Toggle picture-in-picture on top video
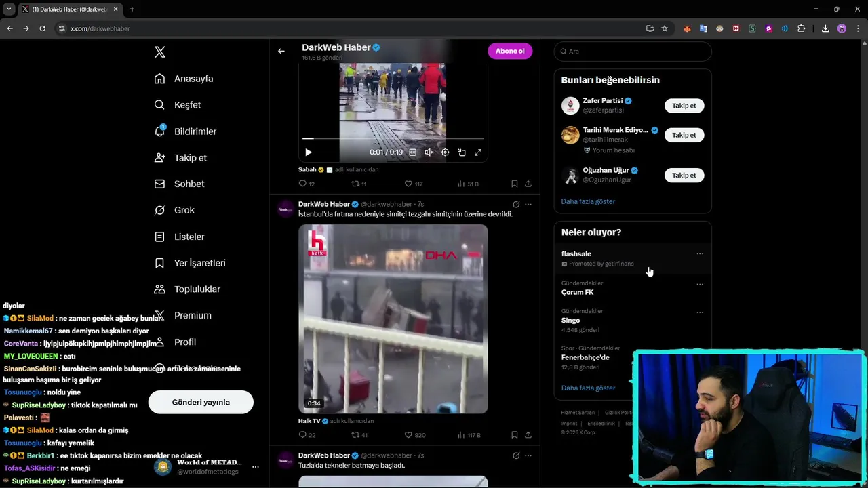The height and width of the screenshot is (488, 868). click(x=462, y=152)
